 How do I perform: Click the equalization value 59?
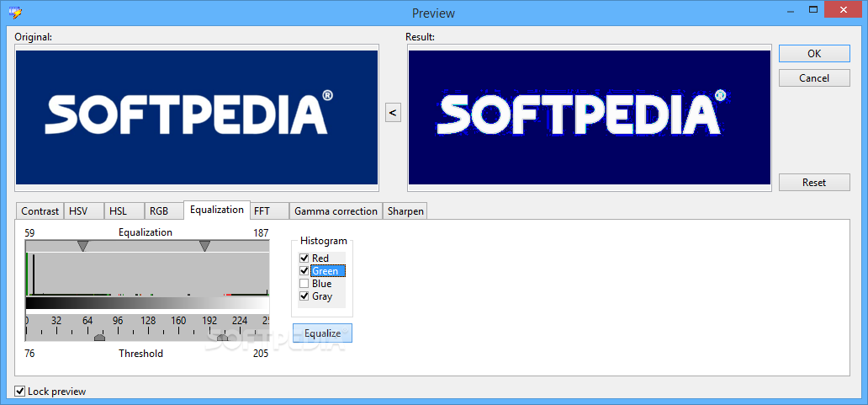pos(30,232)
